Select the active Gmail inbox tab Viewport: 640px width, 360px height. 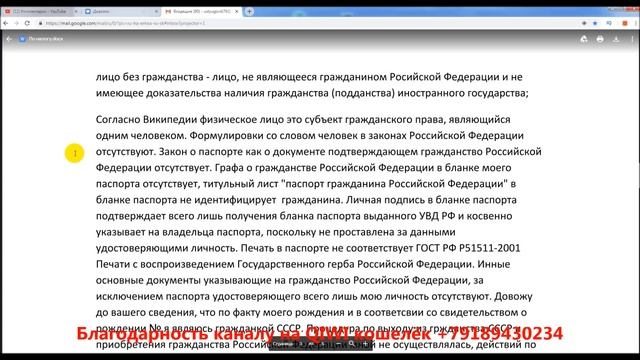pyautogui.click(x=202, y=11)
